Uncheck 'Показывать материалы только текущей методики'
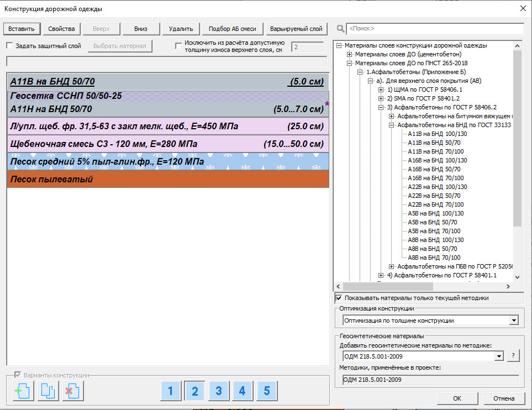The height and width of the screenshot is (410, 532). pos(339,298)
